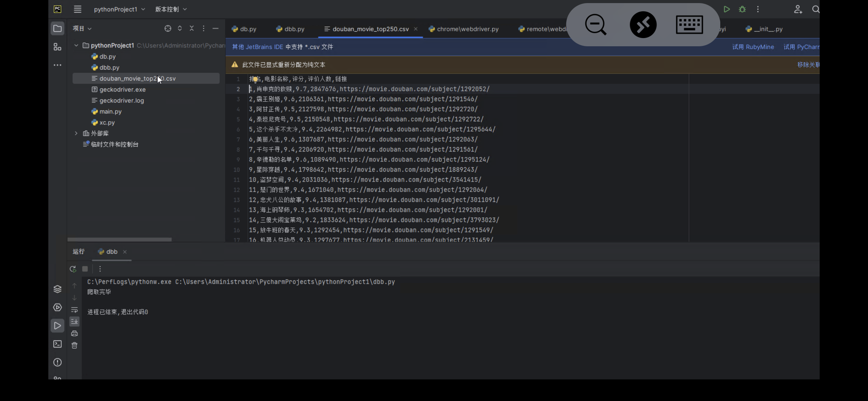Open the Run tool window button
Image resolution: width=868 pixels, height=401 pixels.
click(58, 326)
